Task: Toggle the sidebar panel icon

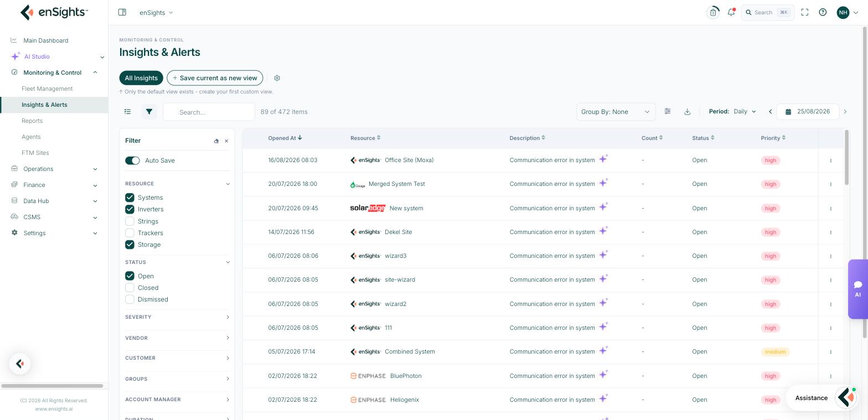Action: point(122,12)
